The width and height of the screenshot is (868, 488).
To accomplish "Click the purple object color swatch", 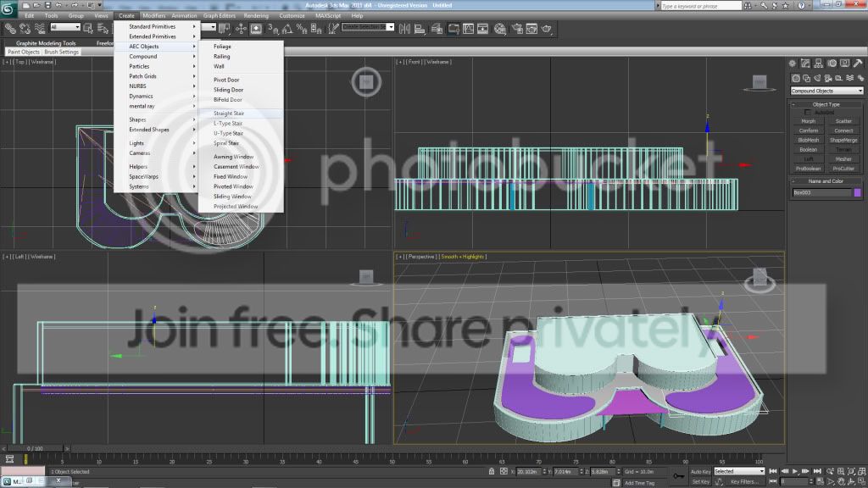I will [x=858, y=192].
